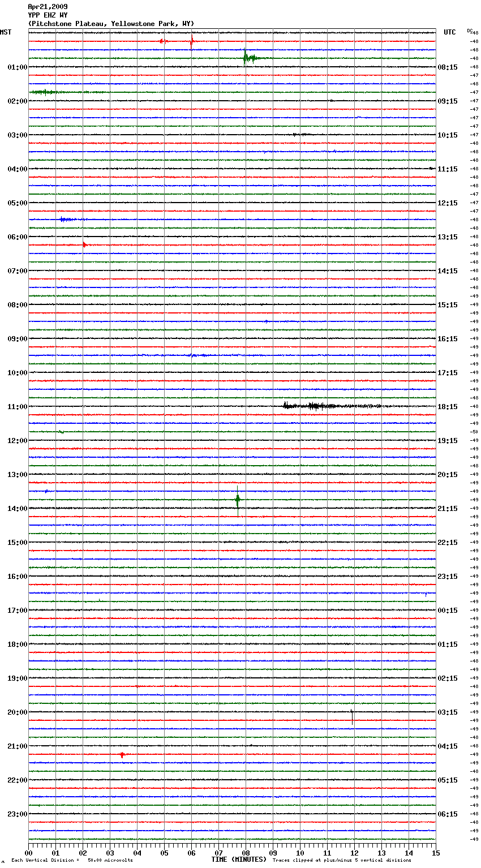Click the Each Vertical Division 50.00 microvolts note
The width and height of the screenshot is (481, 868).
(72, 861)
